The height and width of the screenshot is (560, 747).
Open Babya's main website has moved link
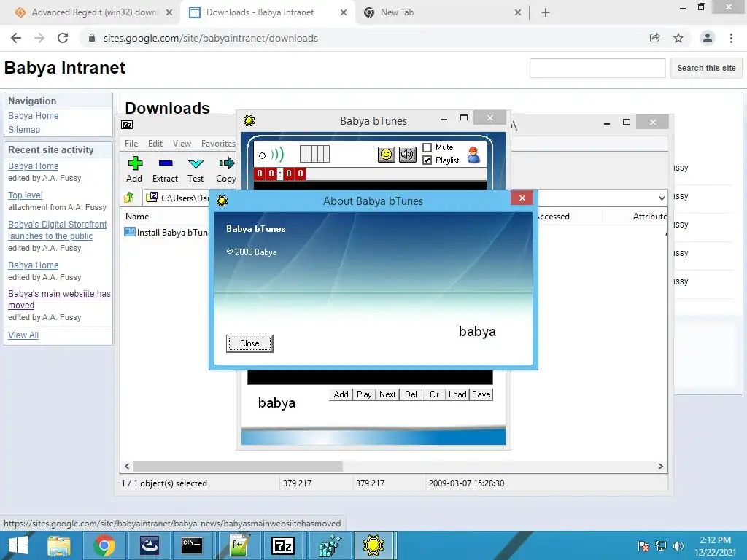coord(59,300)
